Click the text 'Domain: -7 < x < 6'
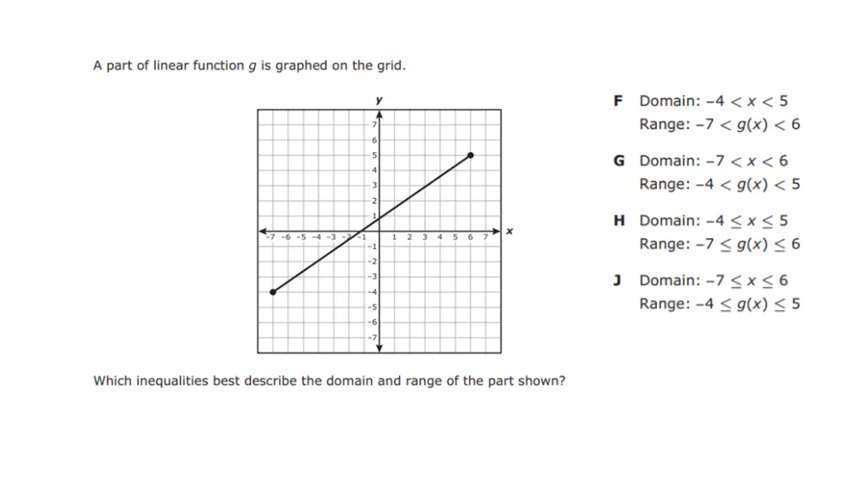This screenshot has width=868, height=488. [x=713, y=161]
